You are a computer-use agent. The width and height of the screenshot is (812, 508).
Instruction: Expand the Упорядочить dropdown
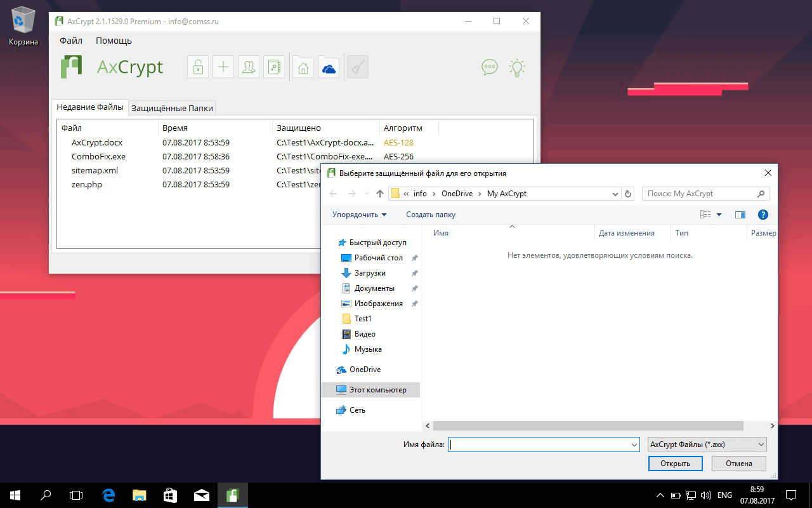359,215
